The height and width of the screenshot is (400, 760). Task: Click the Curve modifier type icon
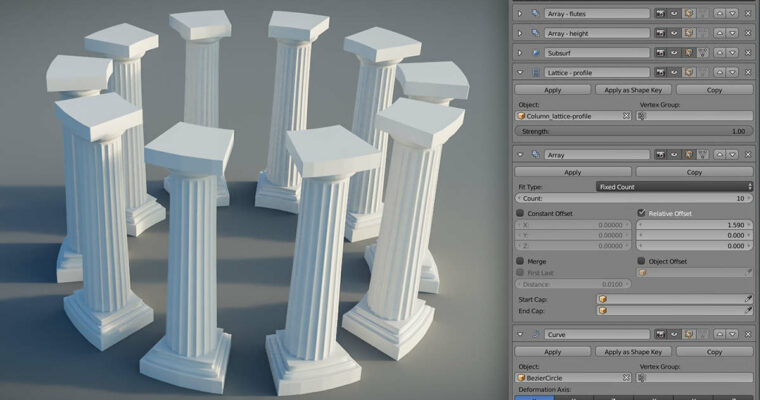(x=535, y=334)
